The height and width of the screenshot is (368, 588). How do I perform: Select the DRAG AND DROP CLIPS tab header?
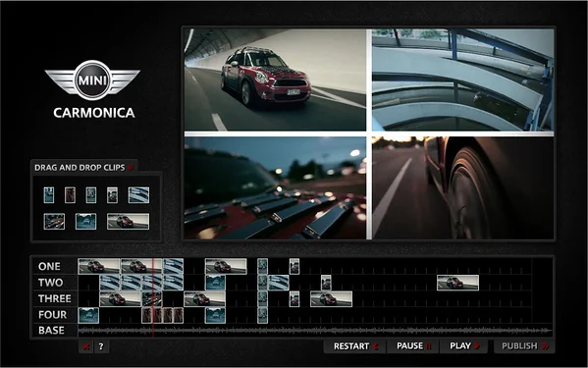84,167
